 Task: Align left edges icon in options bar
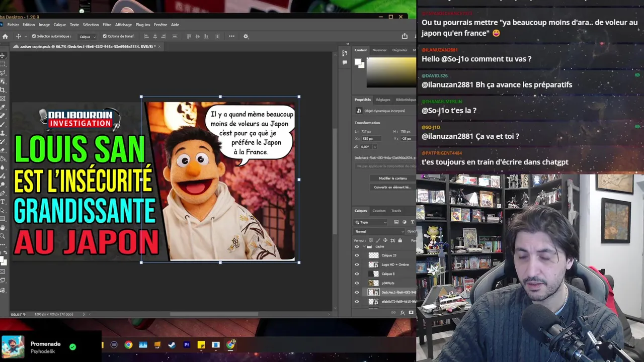pos(146,36)
